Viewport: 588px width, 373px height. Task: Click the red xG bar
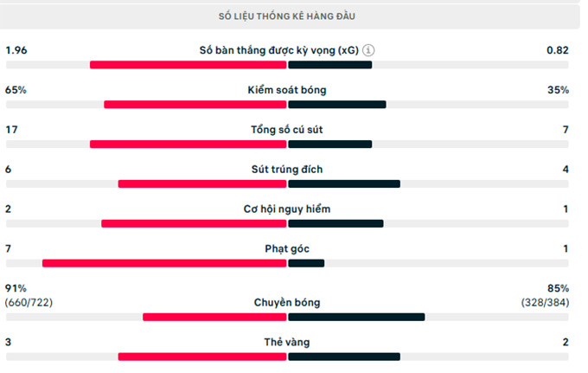pyautogui.click(x=188, y=65)
